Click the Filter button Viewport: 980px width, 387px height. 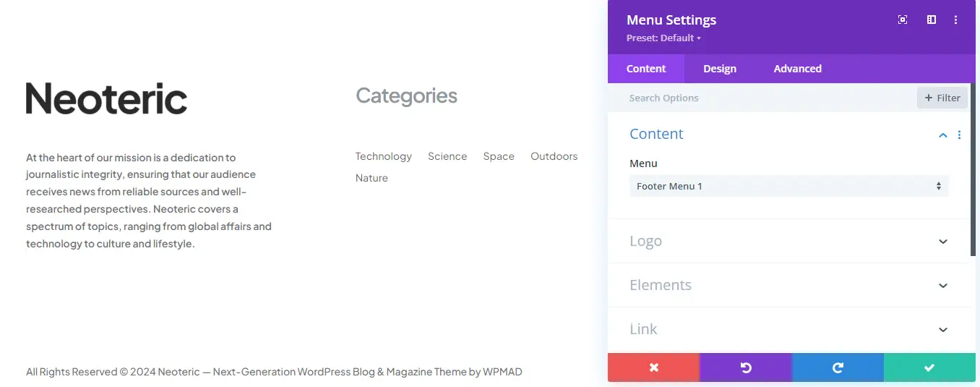[942, 98]
